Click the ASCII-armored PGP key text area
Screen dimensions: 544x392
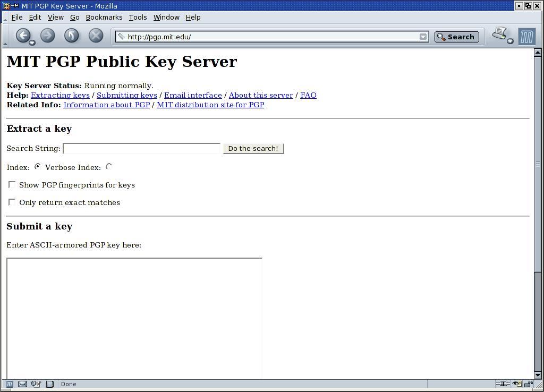(x=134, y=318)
